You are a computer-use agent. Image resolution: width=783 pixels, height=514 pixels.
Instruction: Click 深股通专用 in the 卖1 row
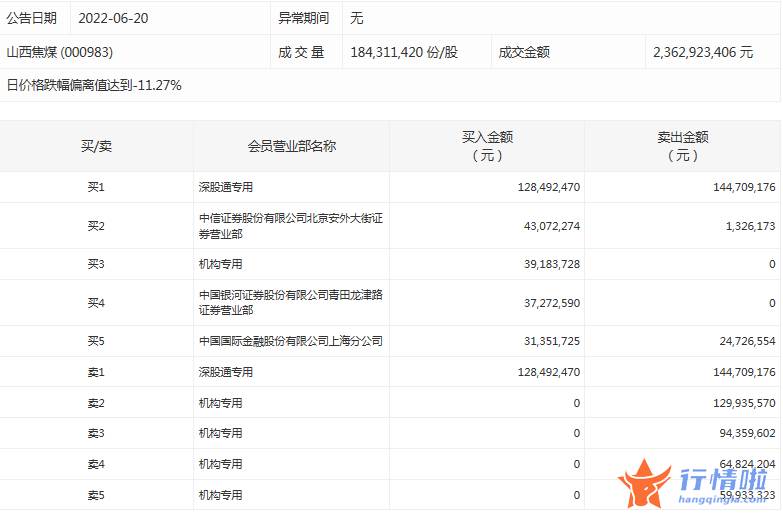click(226, 373)
